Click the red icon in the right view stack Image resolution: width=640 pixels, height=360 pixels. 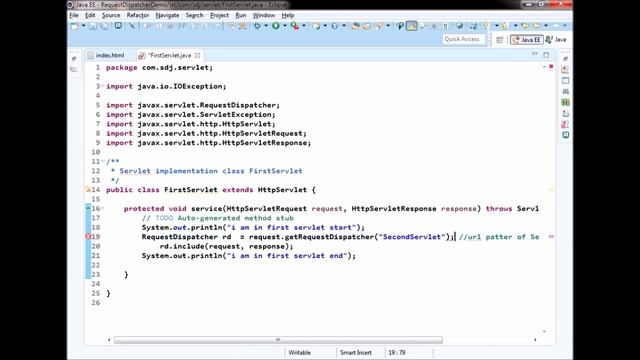coord(565,124)
